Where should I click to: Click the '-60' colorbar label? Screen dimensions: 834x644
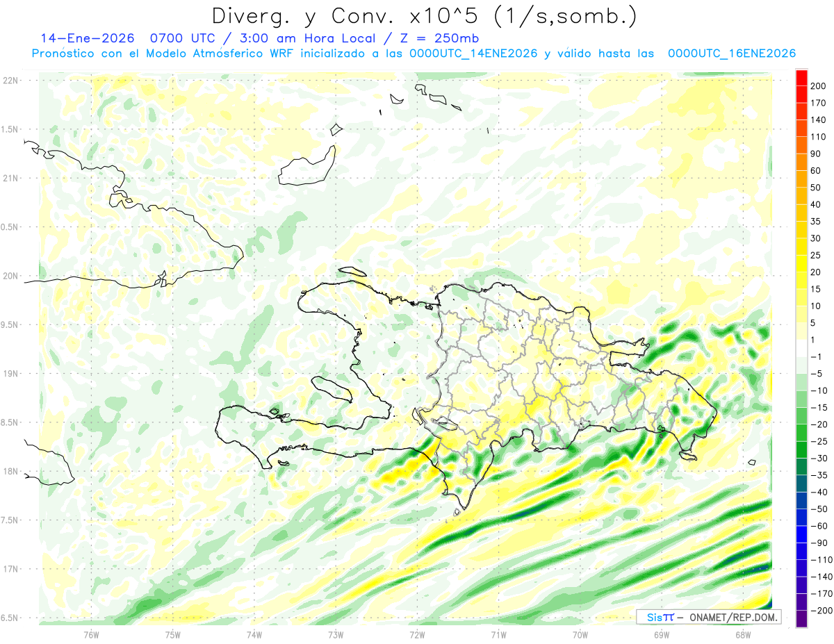click(821, 526)
